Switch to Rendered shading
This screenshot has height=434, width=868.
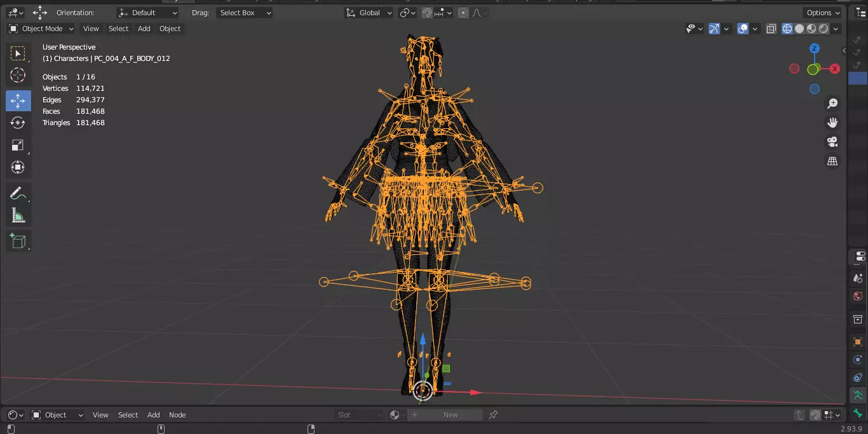pos(824,29)
